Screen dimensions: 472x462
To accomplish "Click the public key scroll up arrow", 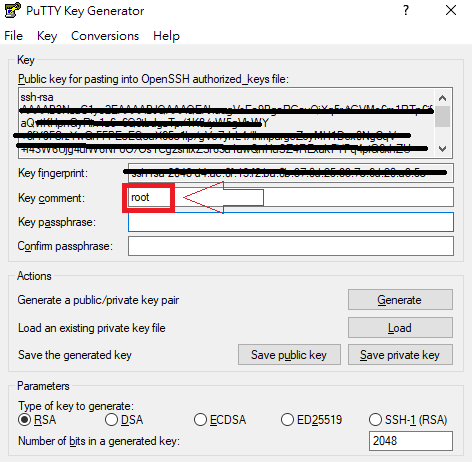I will (442, 98).
